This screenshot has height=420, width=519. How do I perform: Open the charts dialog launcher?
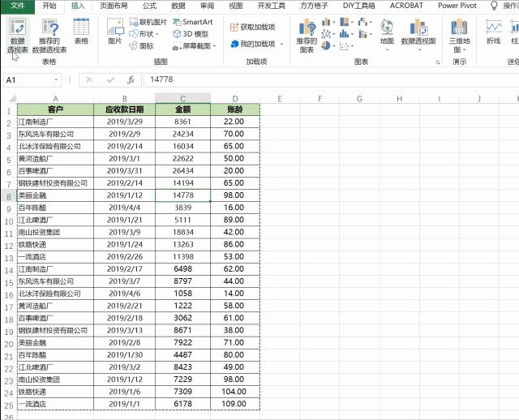(438, 62)
